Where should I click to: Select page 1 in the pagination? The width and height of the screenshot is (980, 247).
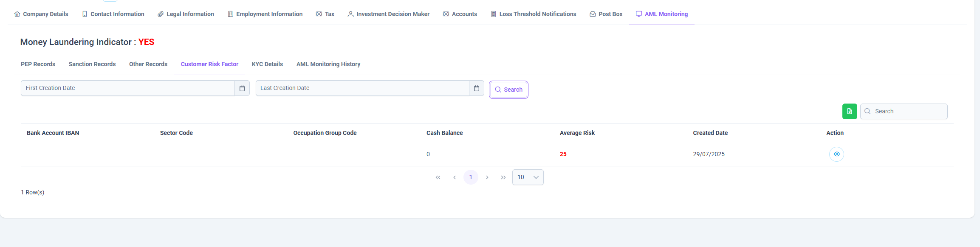click(x=471, y=177)
